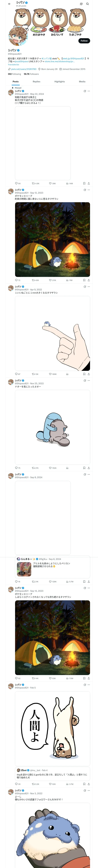Open the more menu on the pinned post
The width and height of the screenshot is (98, 868).
tap(89, 91)
